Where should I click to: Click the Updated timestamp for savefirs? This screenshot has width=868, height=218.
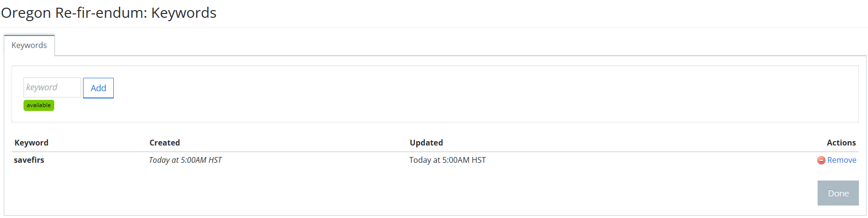click(447, 160)
